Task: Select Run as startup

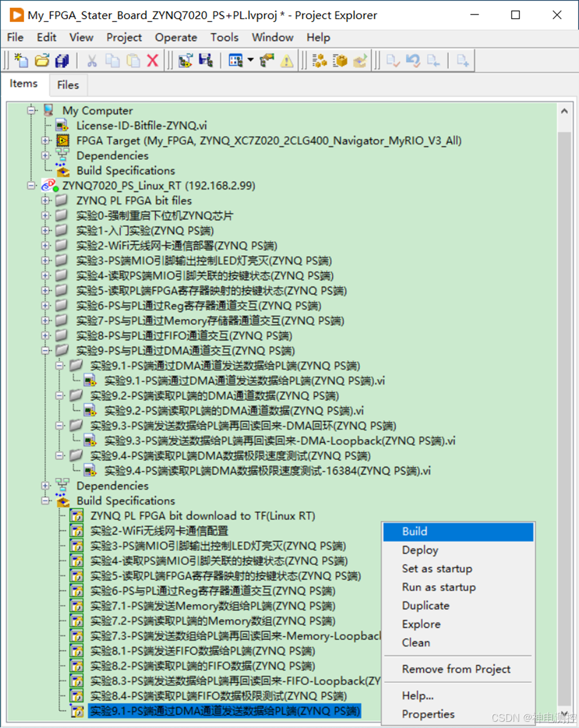Action: pos(458,587)
